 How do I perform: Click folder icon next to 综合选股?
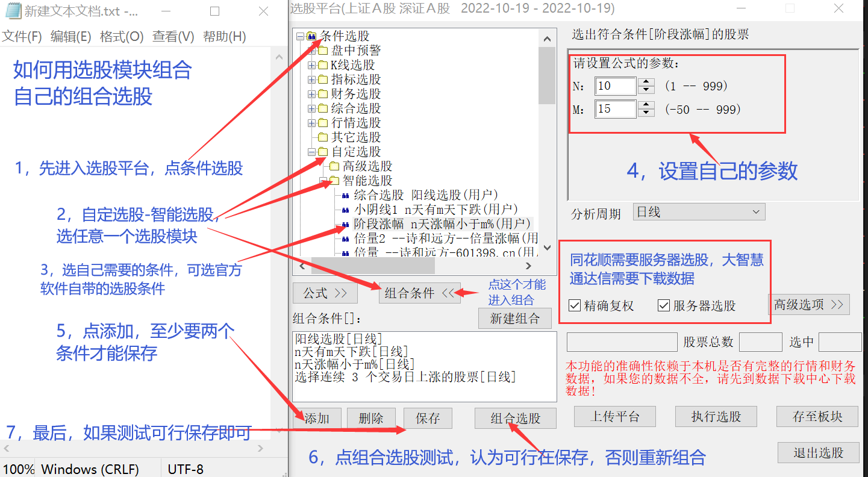pos(323,108)
